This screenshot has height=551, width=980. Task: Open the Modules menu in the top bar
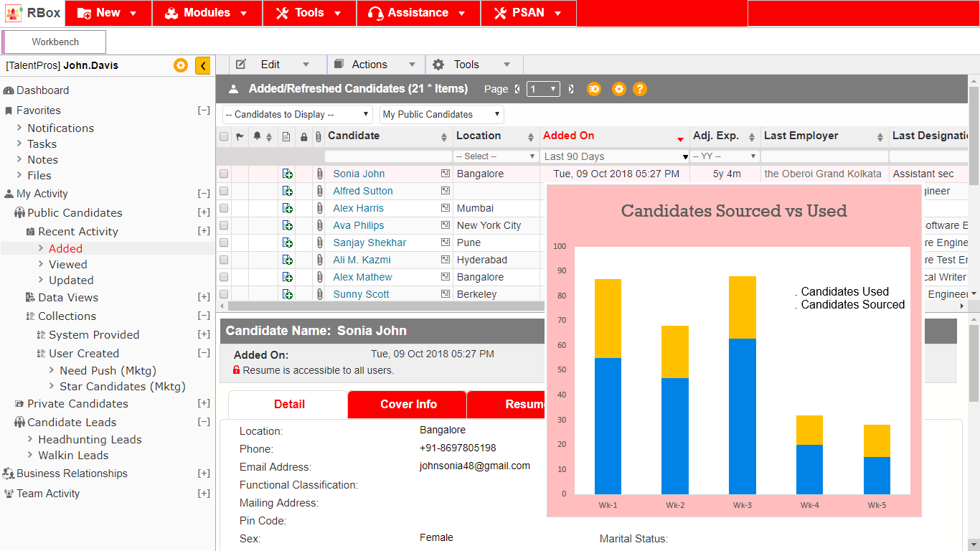(x=207, y=13)
